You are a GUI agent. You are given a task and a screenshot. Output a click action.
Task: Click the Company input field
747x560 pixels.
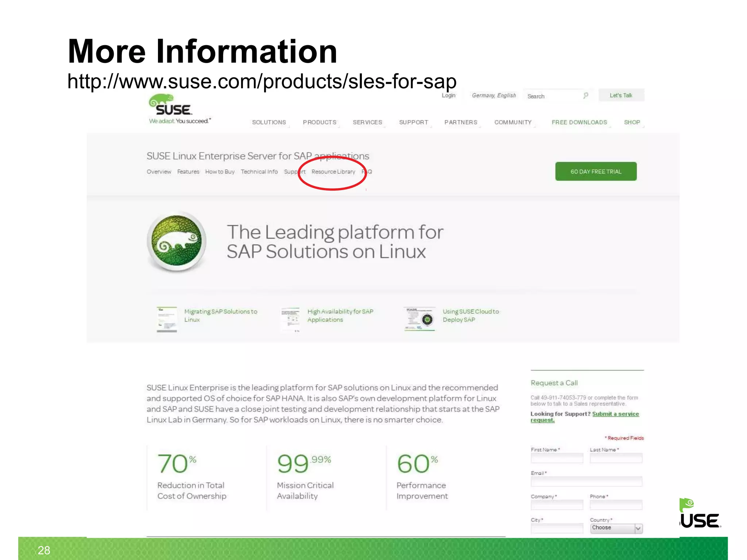click(x=557, y=505)
